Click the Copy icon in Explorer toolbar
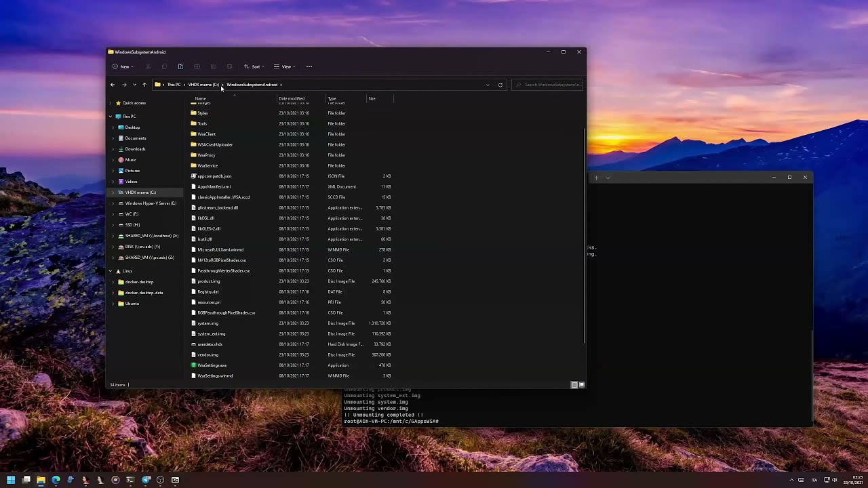 pos(164,66)
